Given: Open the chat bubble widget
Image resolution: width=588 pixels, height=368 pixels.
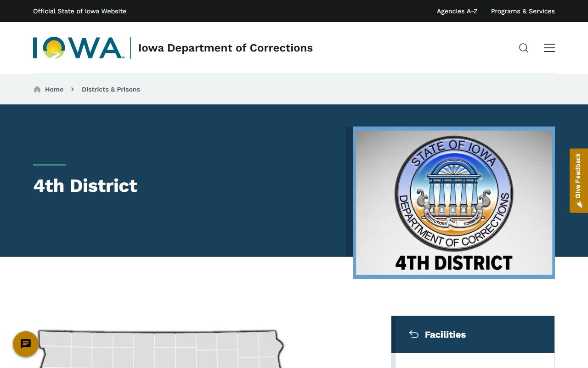Looking at the screenshot, I should coord(26,344).
